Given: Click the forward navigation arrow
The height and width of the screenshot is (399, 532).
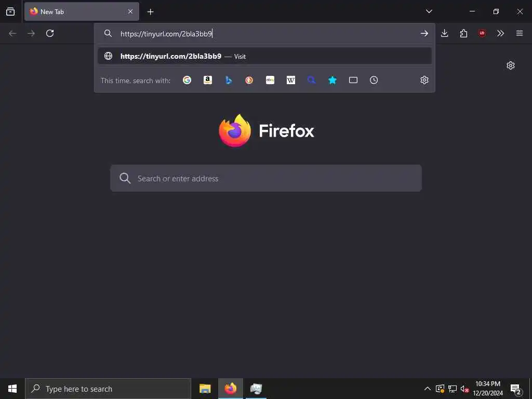Looking at the screenshot, I should point(31,33).
